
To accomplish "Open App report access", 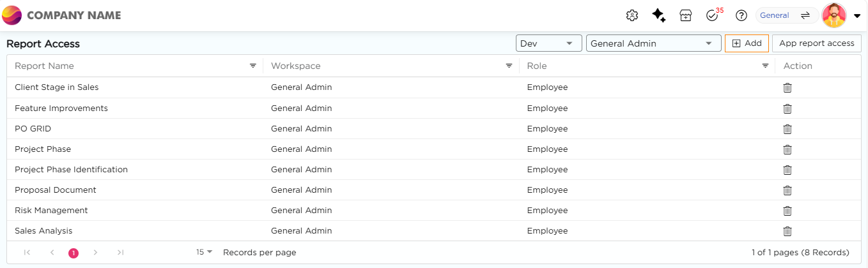I will coord(816,43).
